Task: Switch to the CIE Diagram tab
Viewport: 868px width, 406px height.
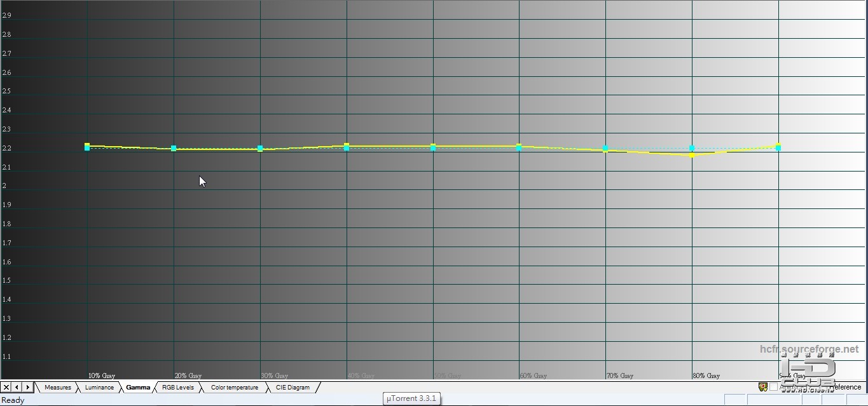Action: pyautogui.click(x=293, y=387)
